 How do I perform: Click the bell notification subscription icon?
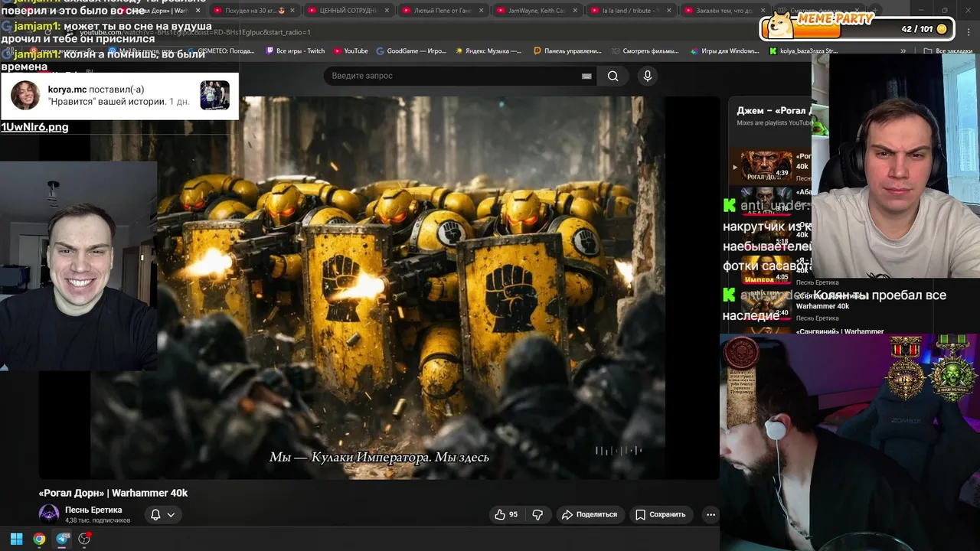155,514
